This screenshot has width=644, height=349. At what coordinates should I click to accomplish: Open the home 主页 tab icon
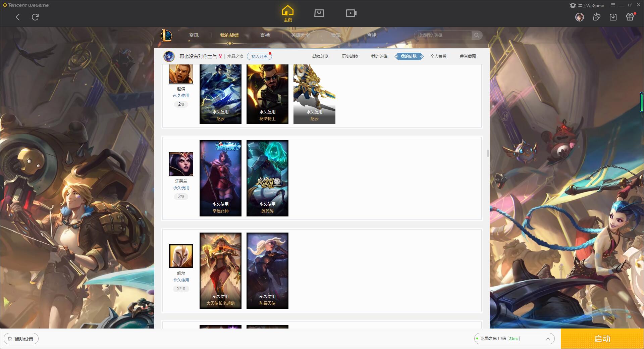tap(288, 13)
